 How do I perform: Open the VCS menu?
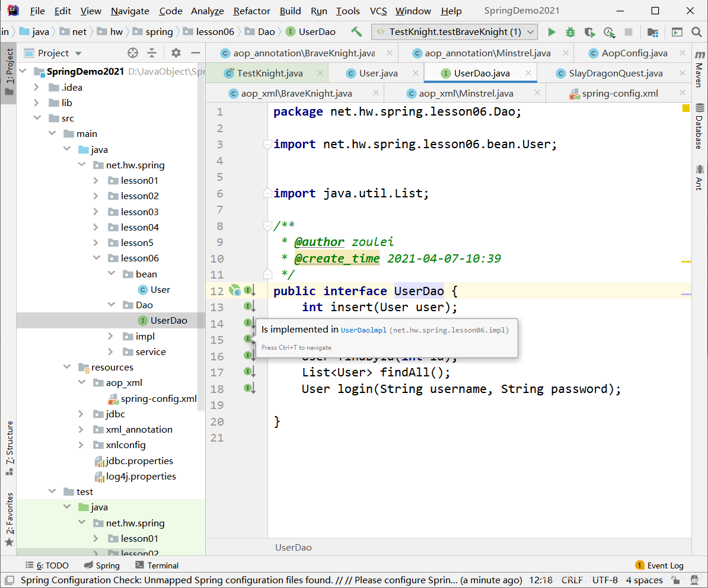click(378, 11)
